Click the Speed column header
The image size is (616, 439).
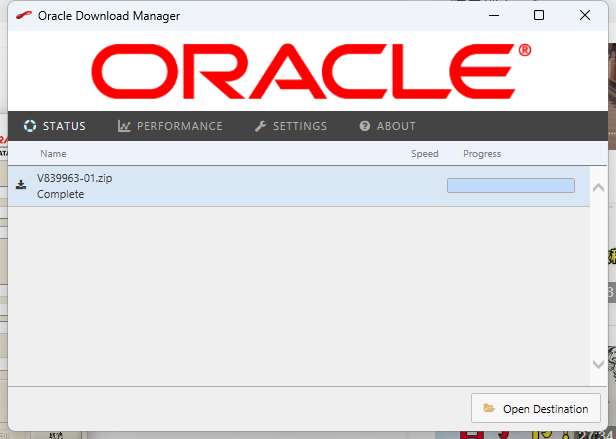tap(425, 154)
